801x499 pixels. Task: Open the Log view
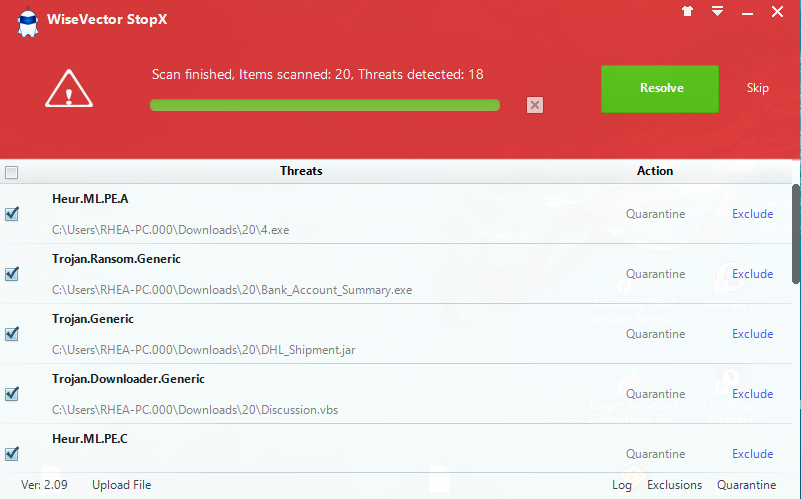[622, 485]
